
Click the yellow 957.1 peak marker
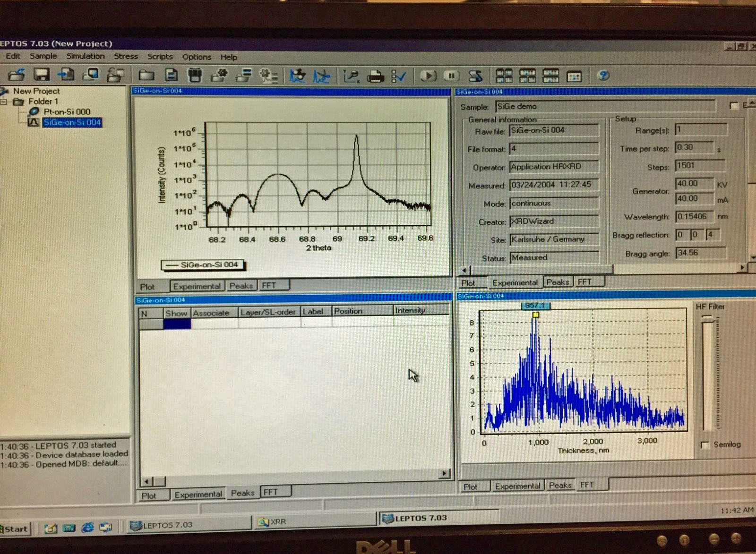535,315
